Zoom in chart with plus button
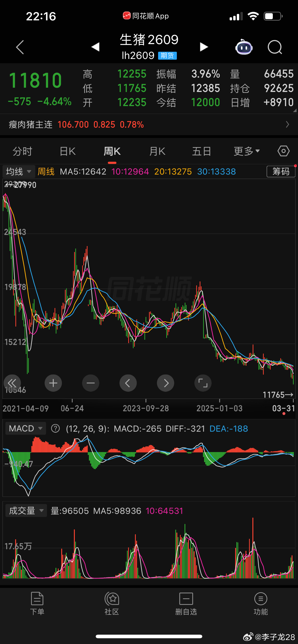 [x=53, y=383]
